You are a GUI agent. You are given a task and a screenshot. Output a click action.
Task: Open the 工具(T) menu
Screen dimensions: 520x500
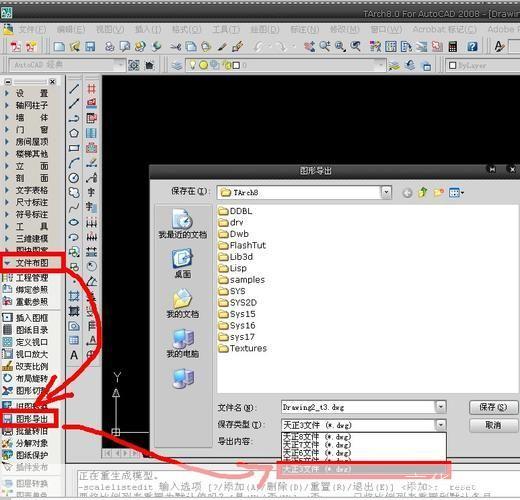click(226, 30)
